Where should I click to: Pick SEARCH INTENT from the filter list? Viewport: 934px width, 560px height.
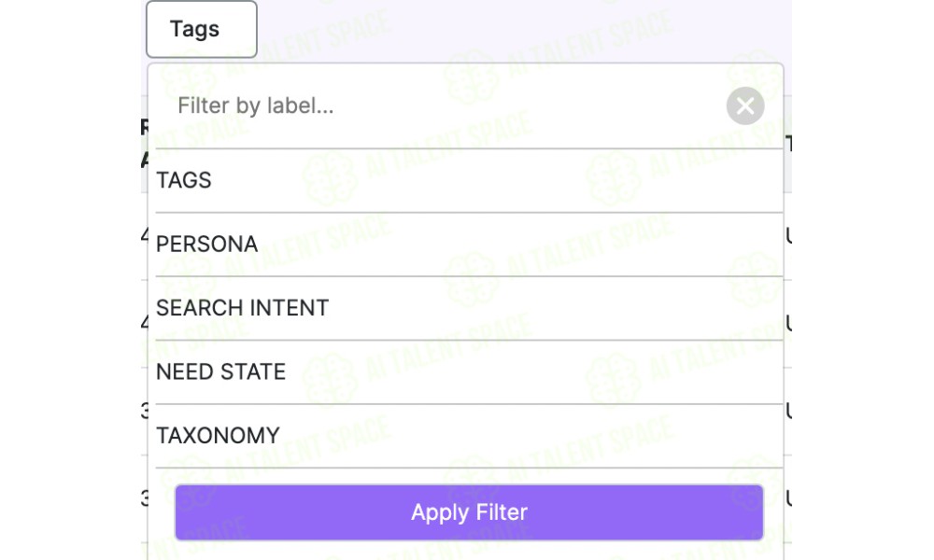(x=469, y=308)
